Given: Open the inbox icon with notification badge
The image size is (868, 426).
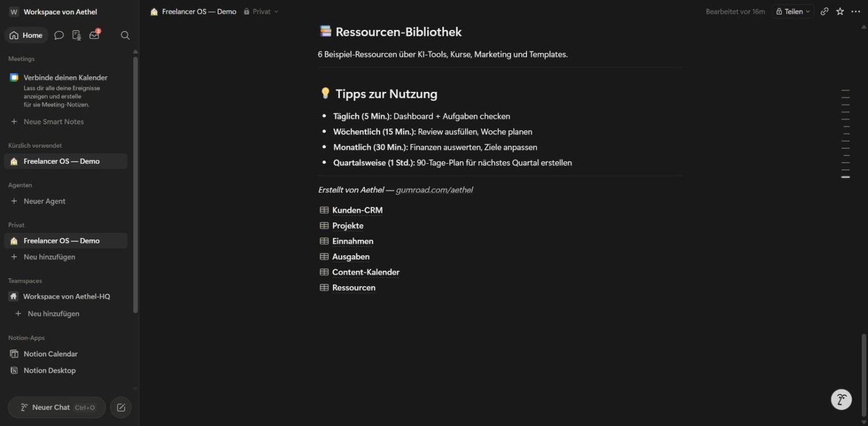Looking at the screenshot, I should click(x=94, y=35).
